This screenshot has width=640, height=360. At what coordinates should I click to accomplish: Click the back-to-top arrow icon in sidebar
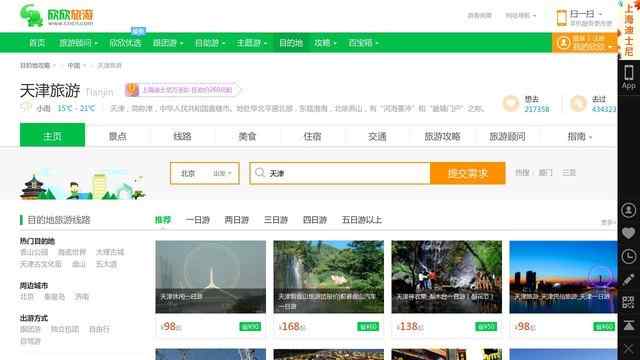[x=629, y=325]
